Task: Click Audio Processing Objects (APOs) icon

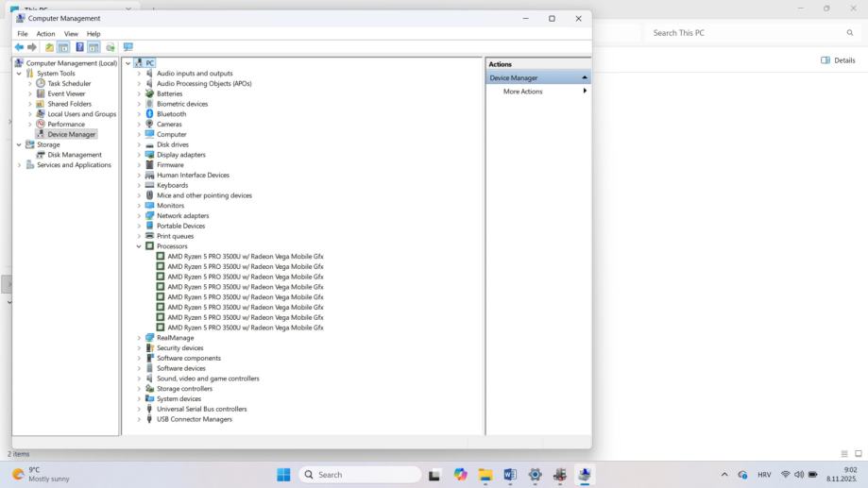Action: [x=149, y=84]
